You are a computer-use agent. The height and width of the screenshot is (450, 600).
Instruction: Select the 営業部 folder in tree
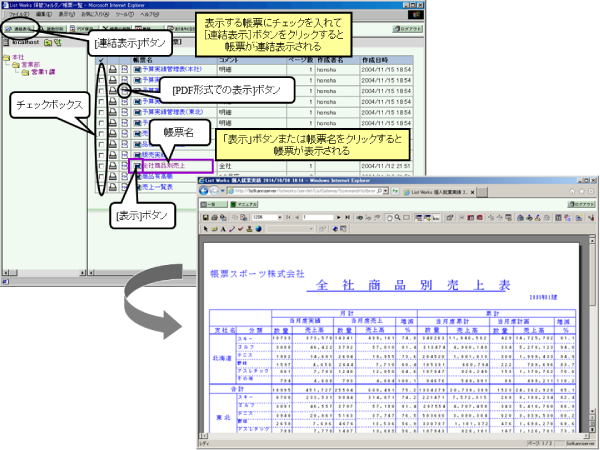click(x=31, y=65)
